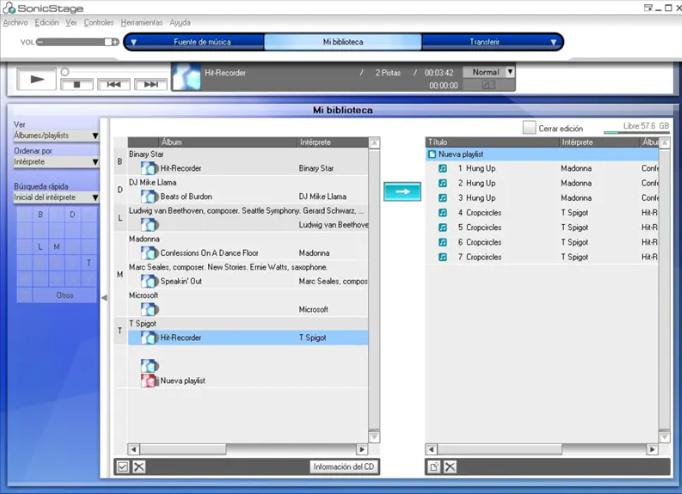Open the Normal playback mode dropdown
682x494 pixels.
(x=488, y=72)
